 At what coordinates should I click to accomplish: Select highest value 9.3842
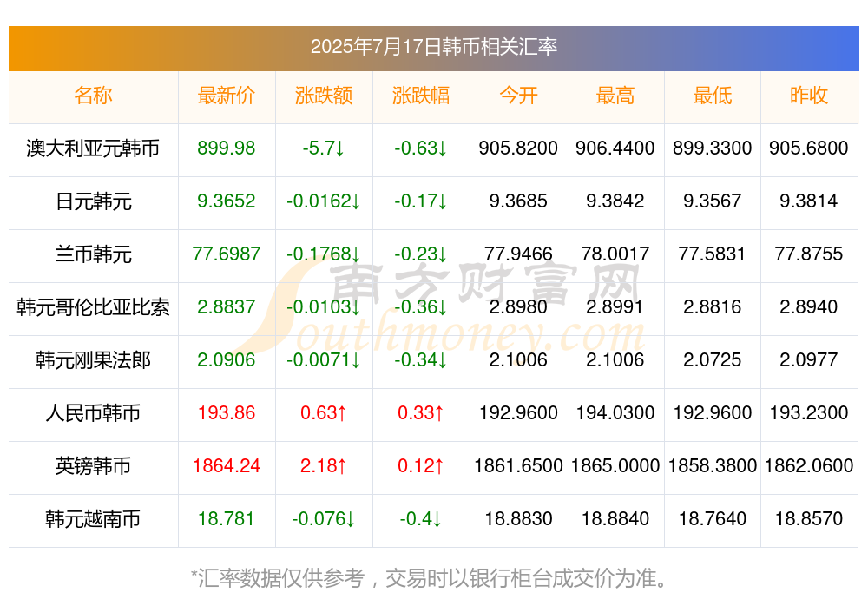click(x=615, y=201)
